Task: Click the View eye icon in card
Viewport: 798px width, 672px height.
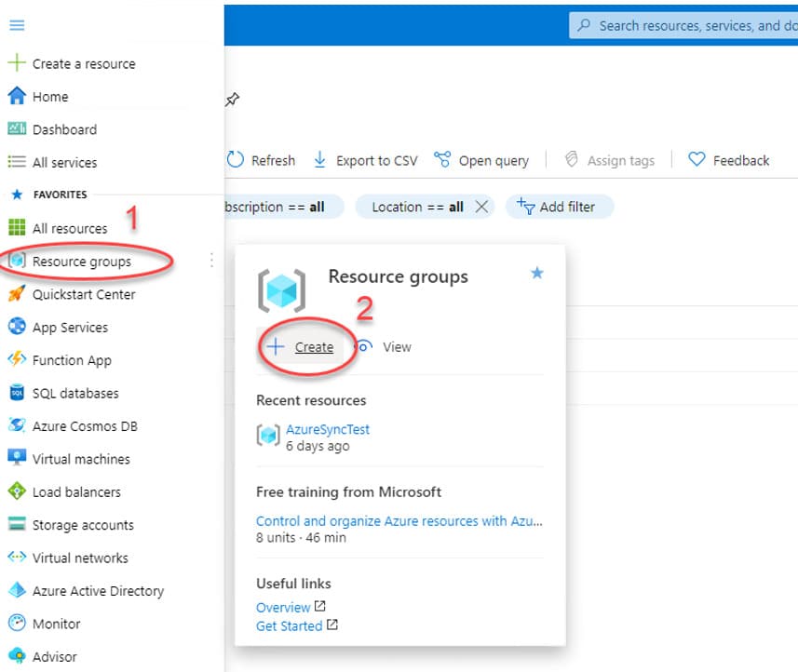Action: (x=363, y=347)
